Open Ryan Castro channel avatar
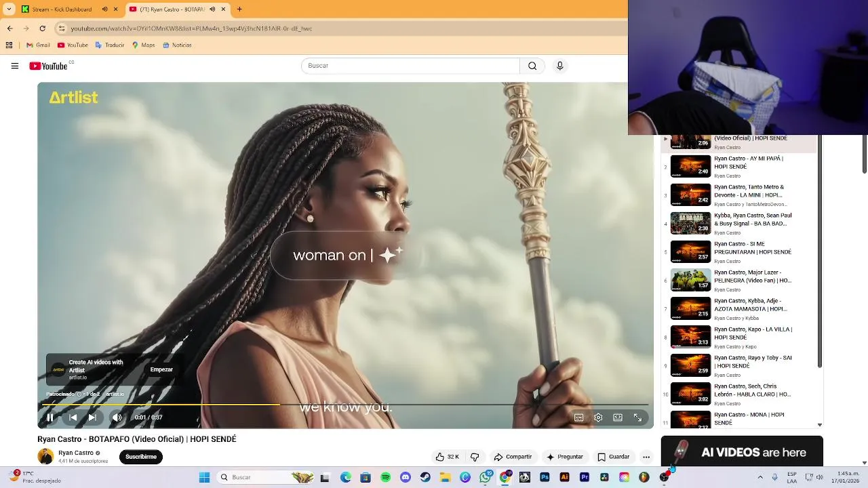 click(45, 456)
